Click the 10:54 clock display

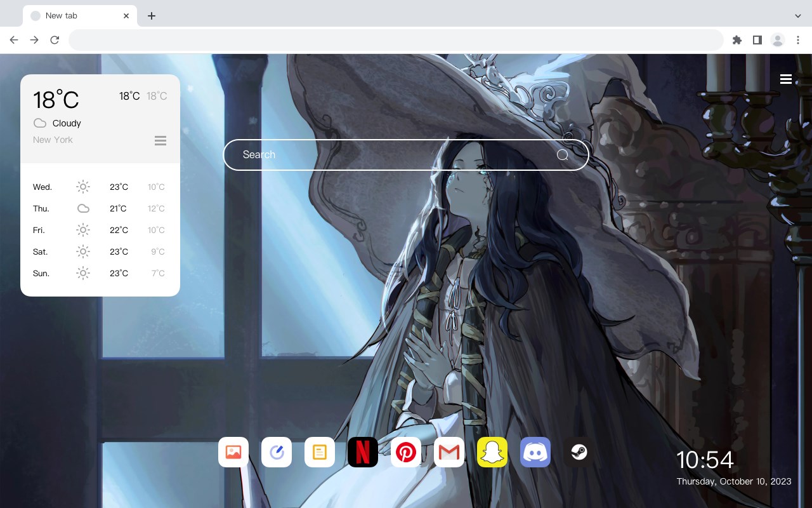(705, 460)
